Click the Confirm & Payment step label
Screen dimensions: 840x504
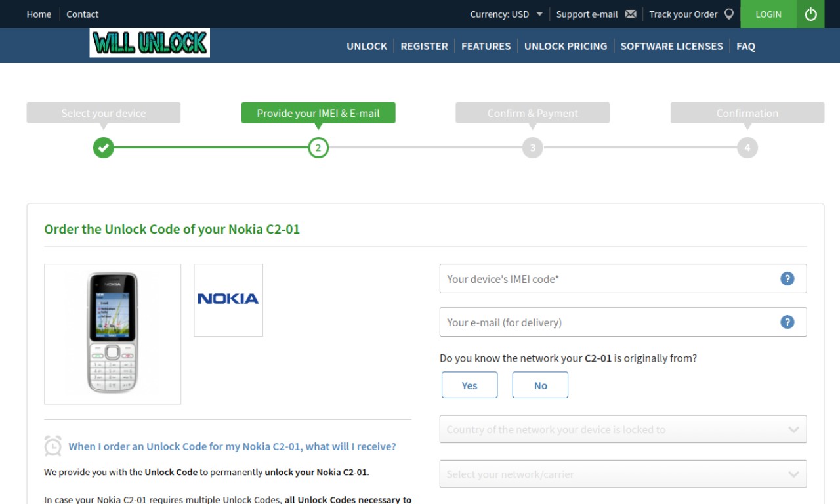(532, 113)
